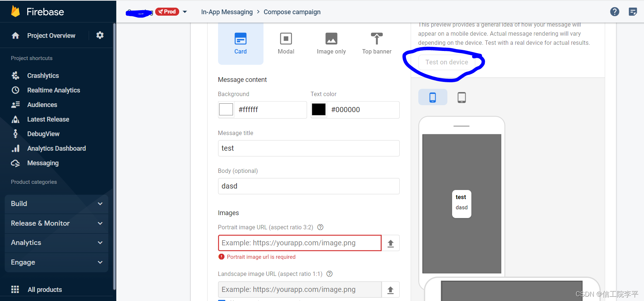The height and width of the screenshot is (301, 644).
Task: Focus the Body (optional) field
Action: tap(309, 186)
